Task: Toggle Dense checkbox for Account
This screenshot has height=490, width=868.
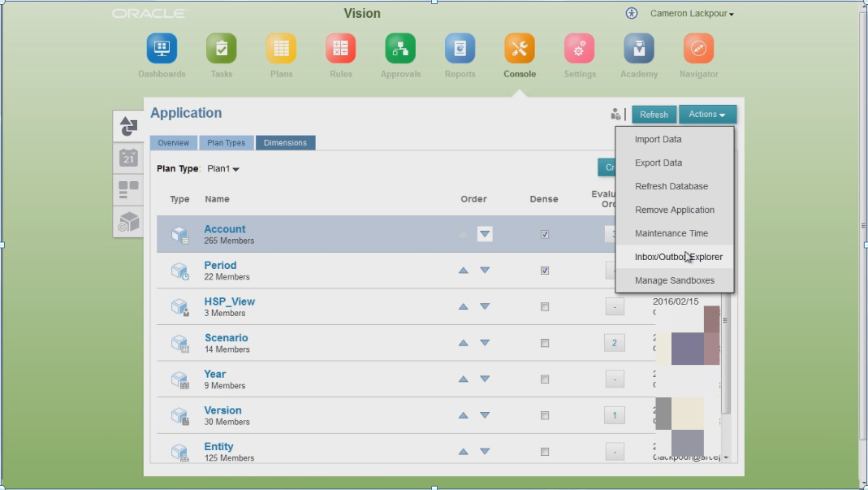Action: click(545, 235)
